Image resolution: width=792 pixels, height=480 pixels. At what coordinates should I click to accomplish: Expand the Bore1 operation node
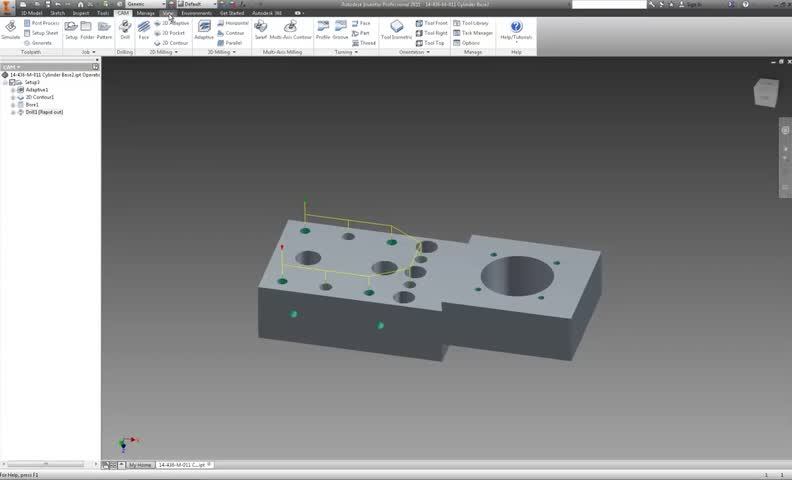tap(13, 105)
